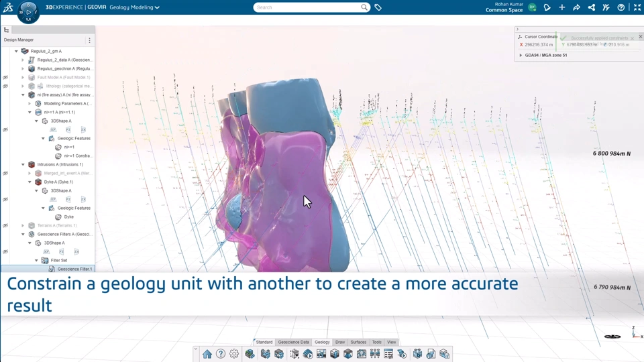Open the notifications icon in top bar
The image size is (644, 362).
point(547,7)
